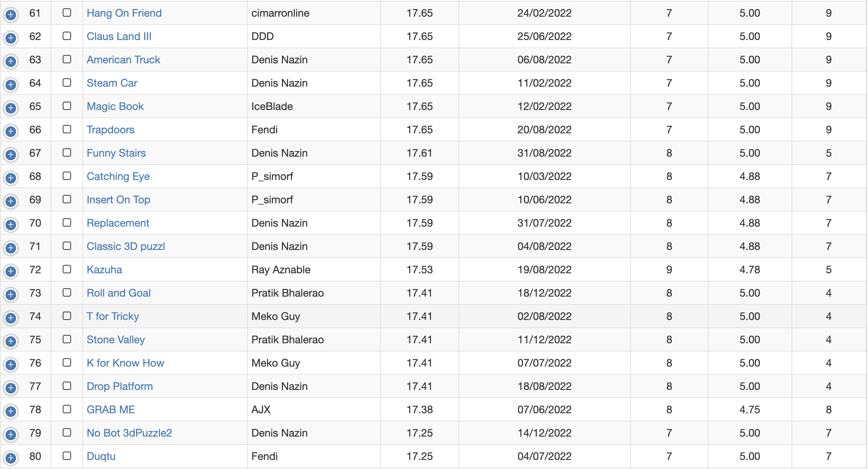Open the Catching Eye level link

118,176
